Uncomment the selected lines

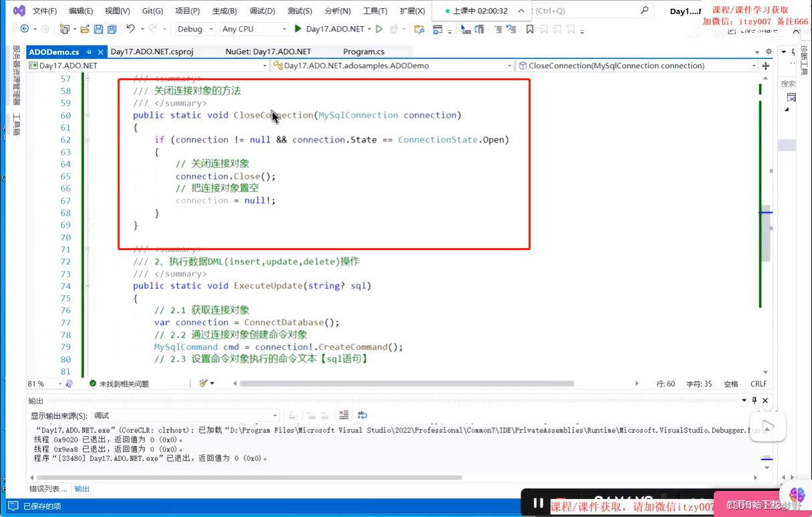click(x=511, y=29)
